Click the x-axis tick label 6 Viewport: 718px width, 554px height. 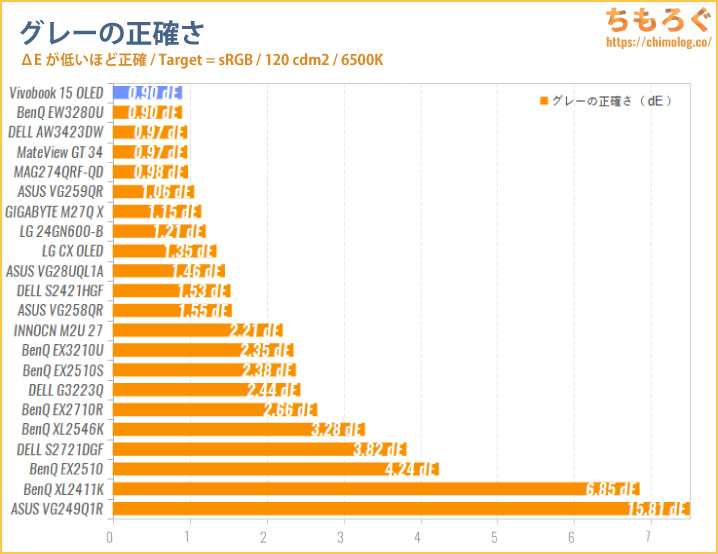pos(571,537)
